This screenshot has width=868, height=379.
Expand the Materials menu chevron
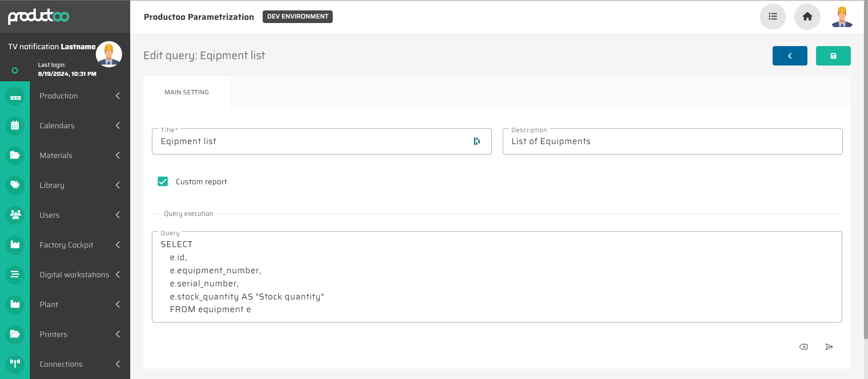[118, 155]
